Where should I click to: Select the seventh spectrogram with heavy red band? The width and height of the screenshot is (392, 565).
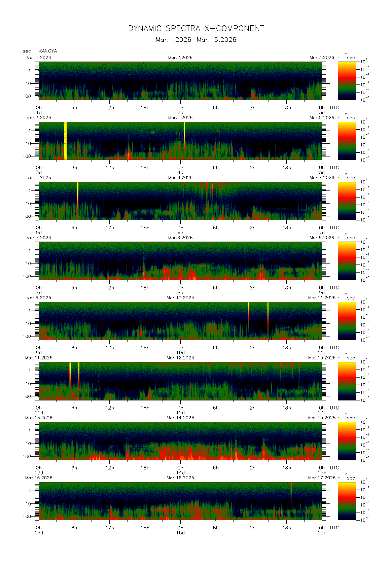(180, 440)
